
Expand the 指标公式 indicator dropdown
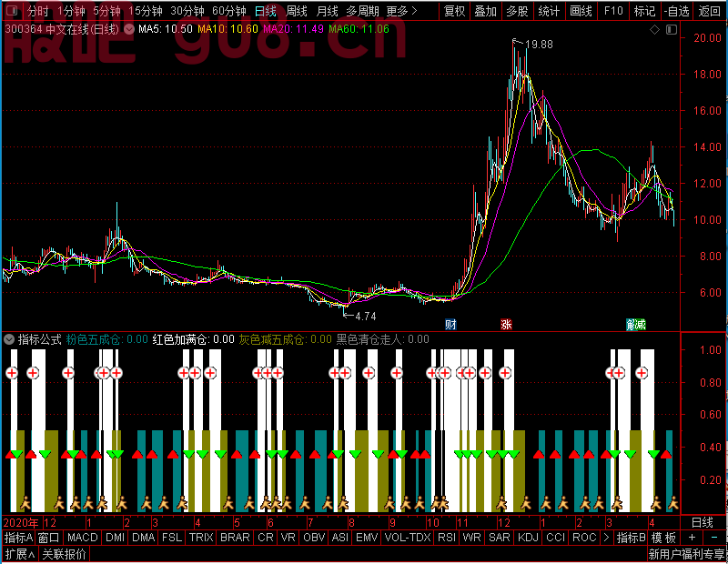[x=9, y=339]
